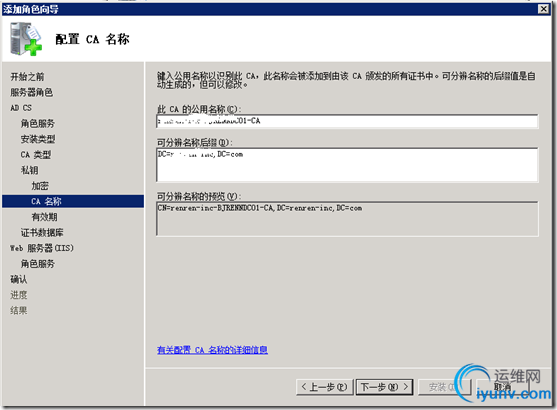The width and height of the screenshot is (557, 410).
Task: Open the 加密 step
Action: click(x=40, y=186)
